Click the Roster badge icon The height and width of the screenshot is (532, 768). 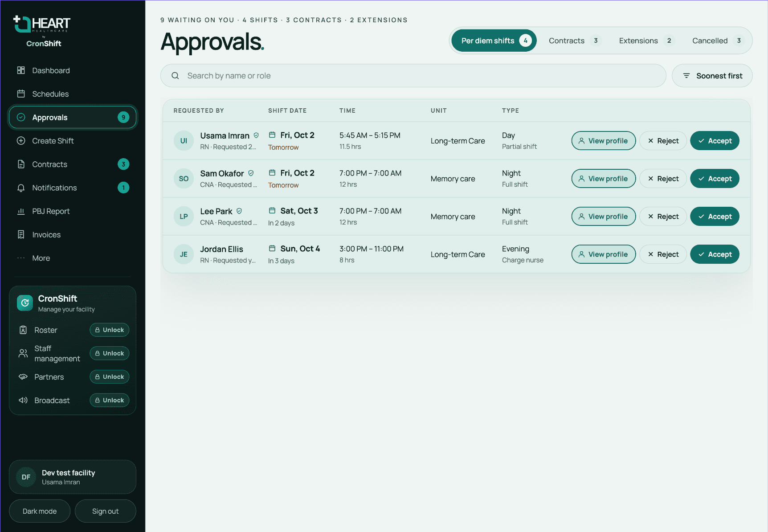click(23, 330)
